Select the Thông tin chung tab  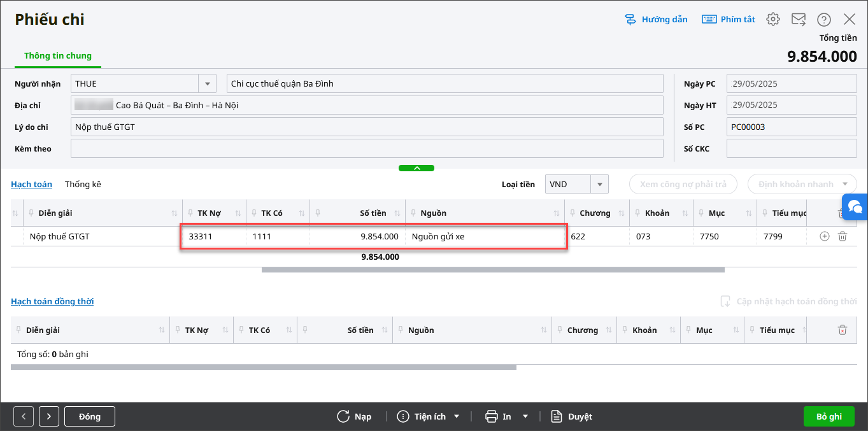pos(58,56)
